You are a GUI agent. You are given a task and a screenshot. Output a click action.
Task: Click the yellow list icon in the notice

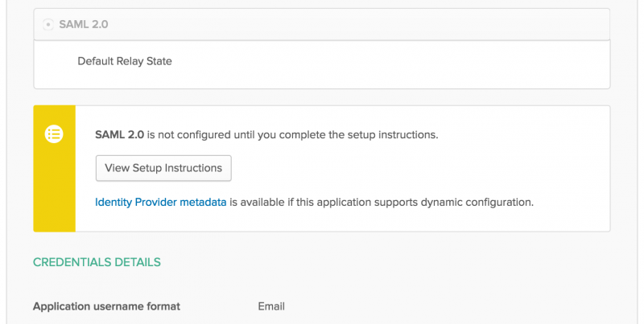[54, 133]
